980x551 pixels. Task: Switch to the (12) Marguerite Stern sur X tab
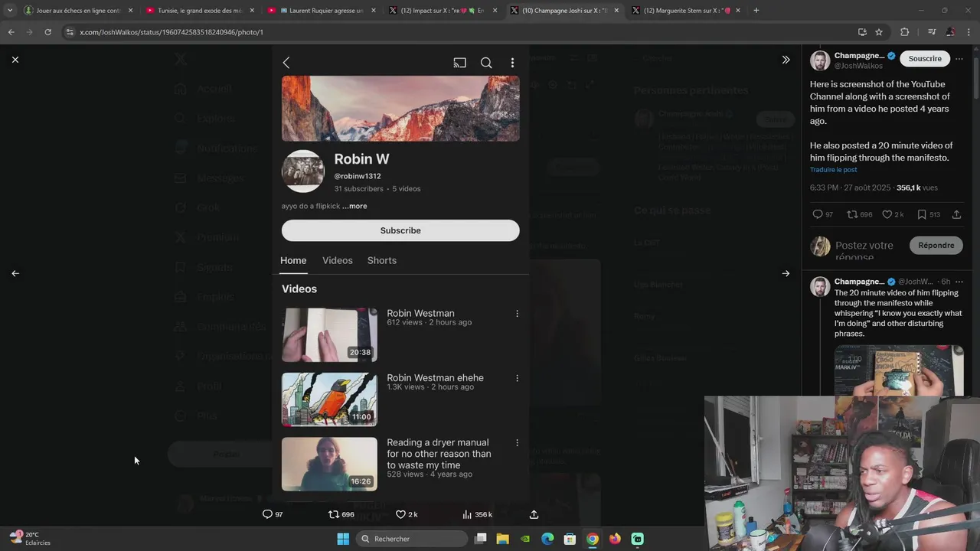point(686,11)
